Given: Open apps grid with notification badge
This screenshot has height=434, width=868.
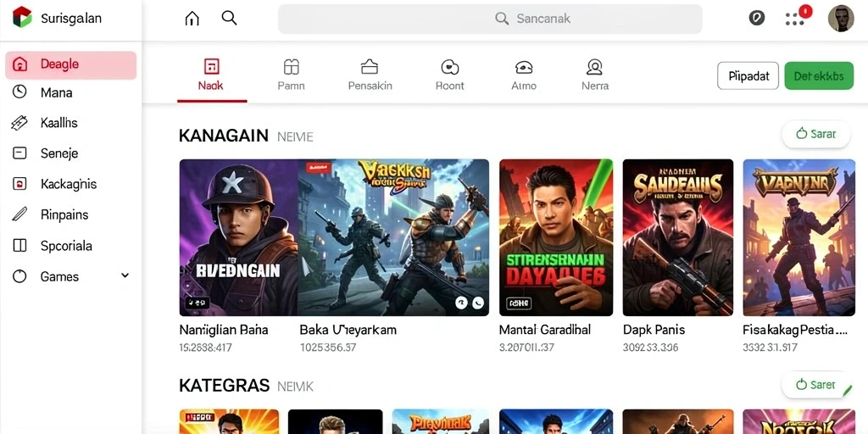Looking at the screenshot, I should tap(795, 19).
